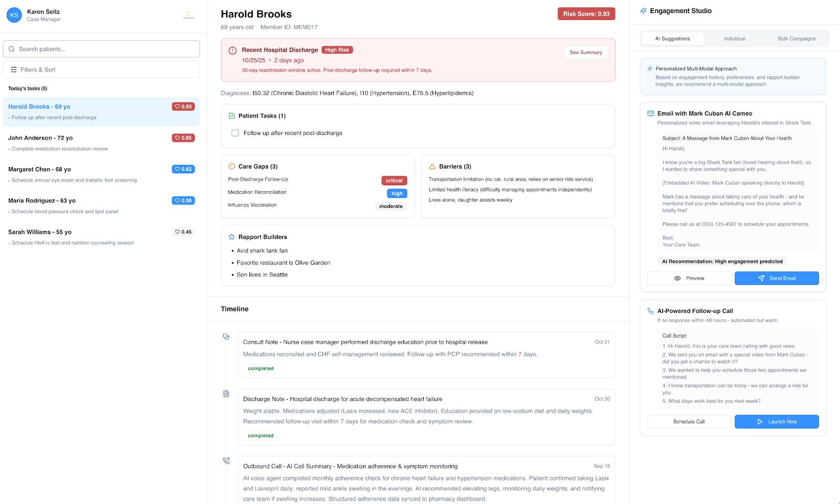Click the Schedule Call button
Screen dimensions: 840x504
(689, 422)
